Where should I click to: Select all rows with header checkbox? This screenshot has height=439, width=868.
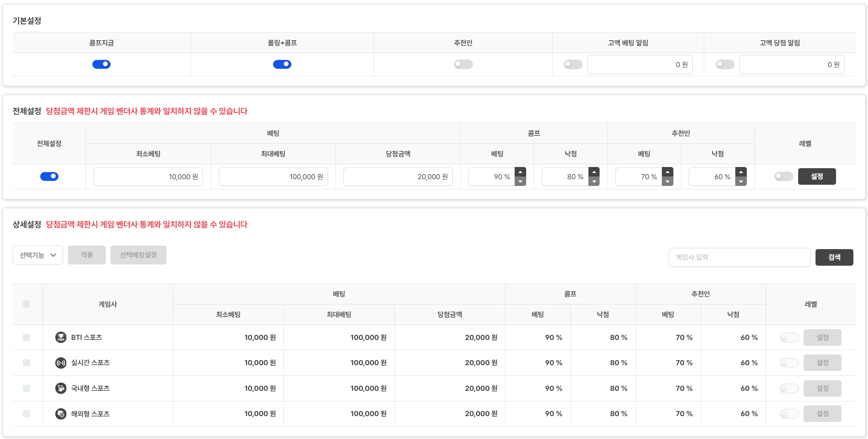coord(26,304)
